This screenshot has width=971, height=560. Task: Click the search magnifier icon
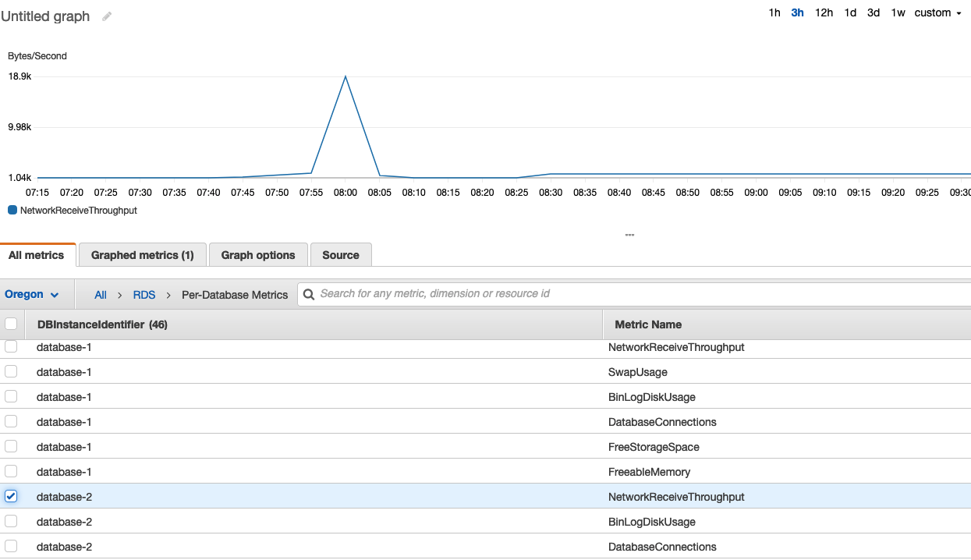pos(309,294)
